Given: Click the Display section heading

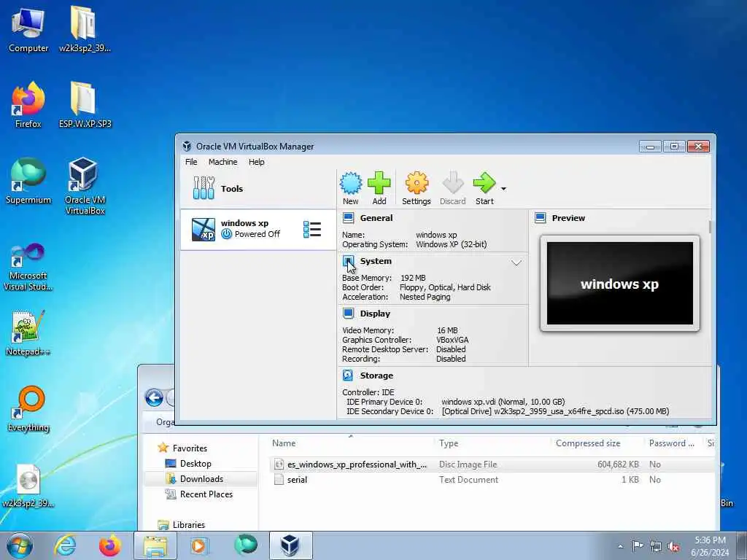Looking at the screenshot, I should (375, 314).
